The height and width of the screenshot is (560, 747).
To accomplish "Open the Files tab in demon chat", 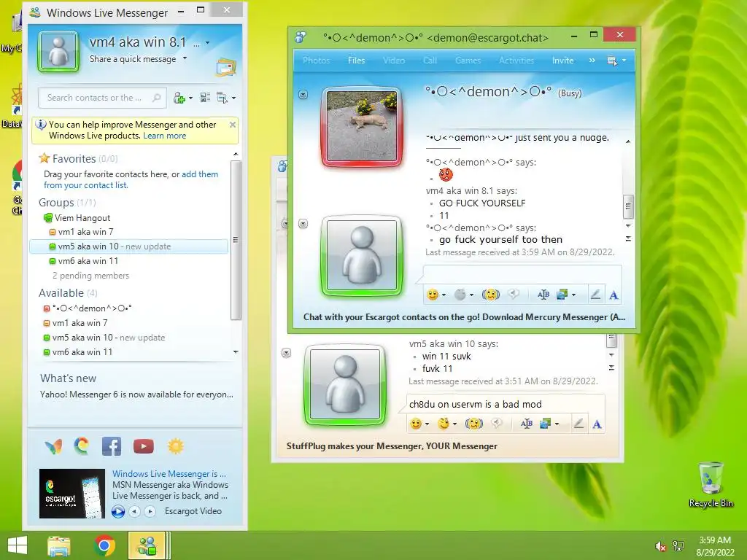I will (356, 61).
